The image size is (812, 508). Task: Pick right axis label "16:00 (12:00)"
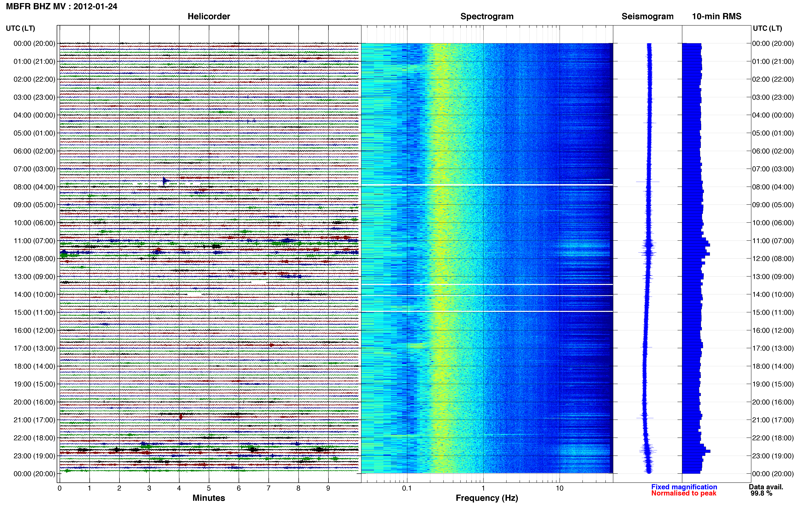773,330
